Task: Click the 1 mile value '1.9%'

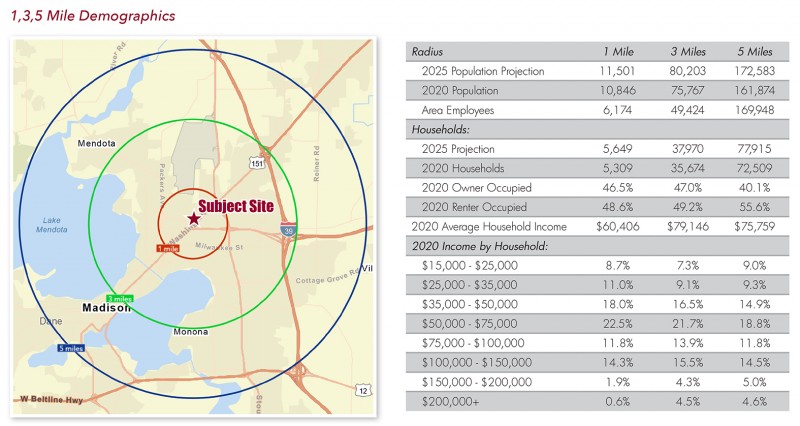Action: [617, 382]
